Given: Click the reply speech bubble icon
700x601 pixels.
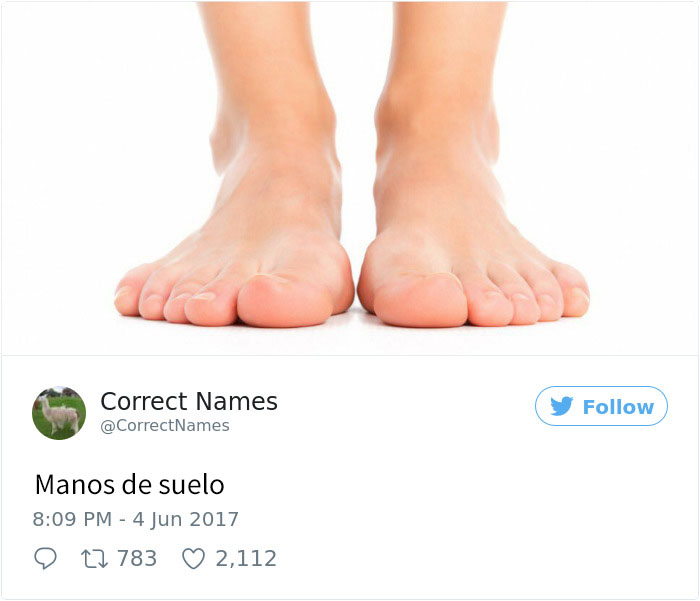Looking at the screenshot, I should point(46,558).
